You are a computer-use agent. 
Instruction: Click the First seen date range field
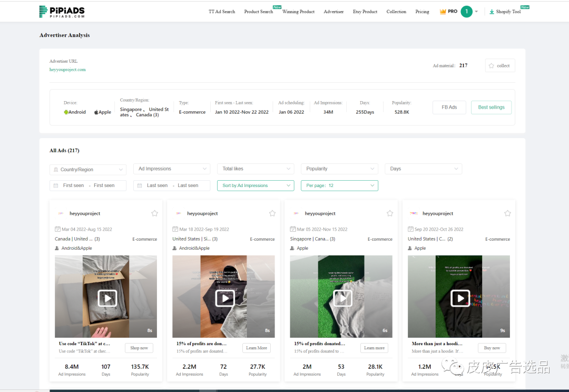(x=88, y=185)
